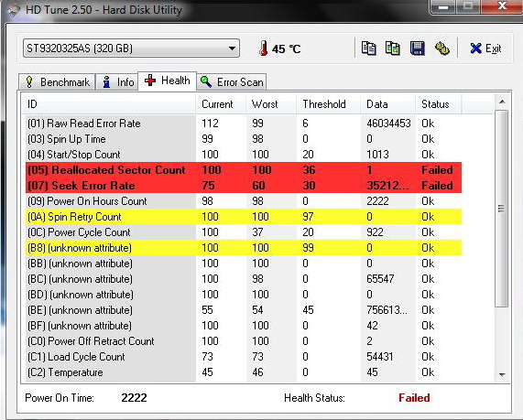Select the Health tab

pyautogui.click(x=167, y=81)
